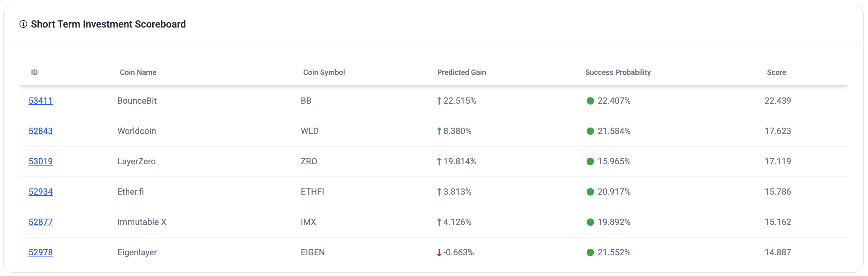The height and width of the screenshot is (276, 868).
Task: Click the Predicted Gain column header
Action: 461,72
